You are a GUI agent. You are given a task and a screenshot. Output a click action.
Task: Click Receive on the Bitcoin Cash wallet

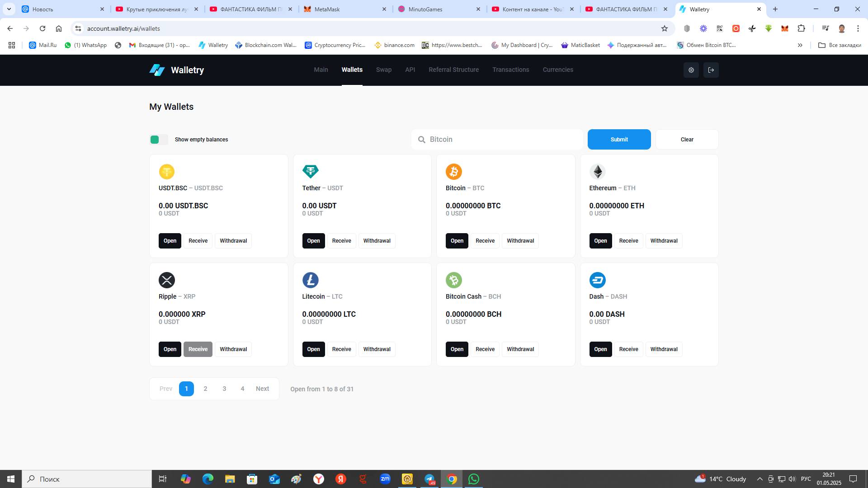(x=485, y=349)
